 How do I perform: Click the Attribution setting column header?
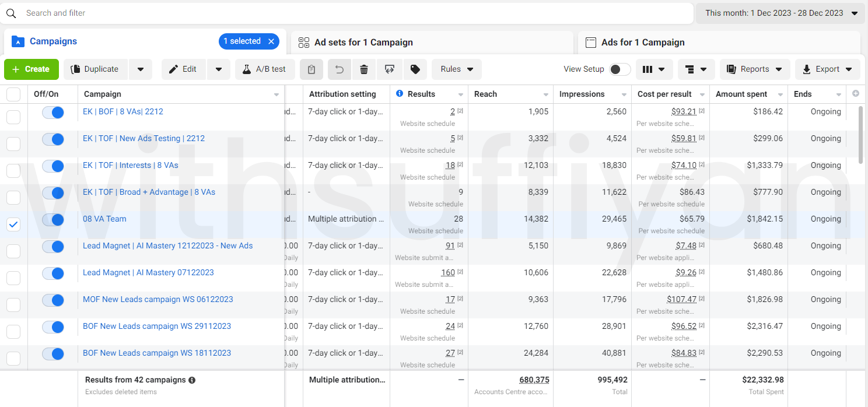[x=342, y=94]
